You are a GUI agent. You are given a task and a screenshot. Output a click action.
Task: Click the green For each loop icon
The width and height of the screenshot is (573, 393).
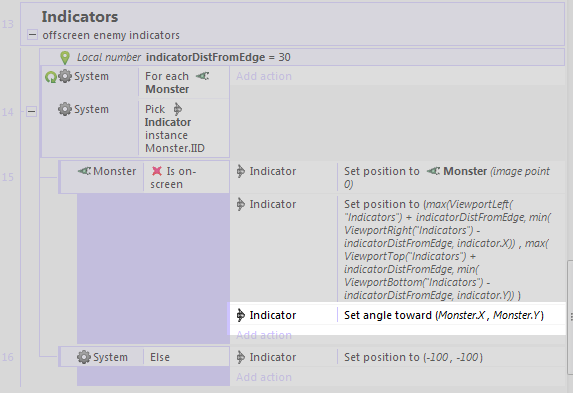click(51, 77)
